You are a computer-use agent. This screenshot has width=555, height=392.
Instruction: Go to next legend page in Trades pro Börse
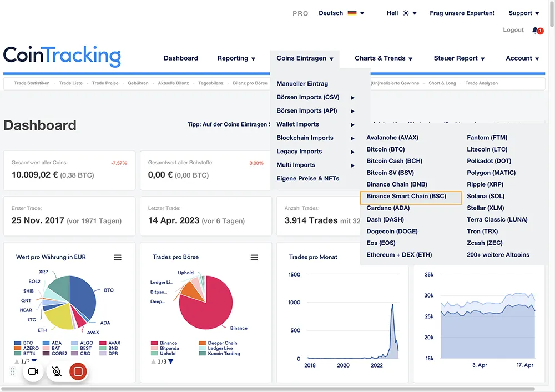pos(171,361)
